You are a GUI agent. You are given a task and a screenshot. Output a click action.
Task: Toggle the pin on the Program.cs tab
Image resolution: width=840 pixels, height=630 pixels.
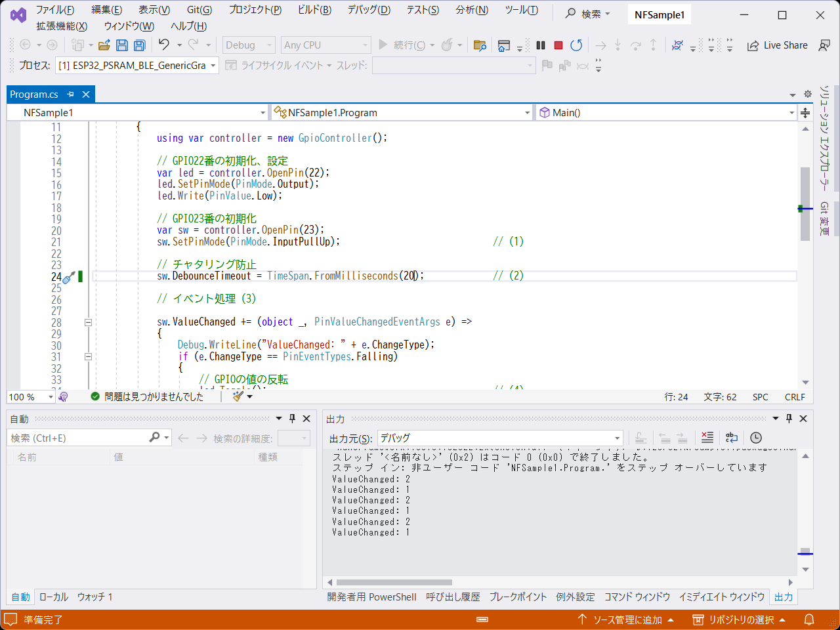click(x=70, y=94)
